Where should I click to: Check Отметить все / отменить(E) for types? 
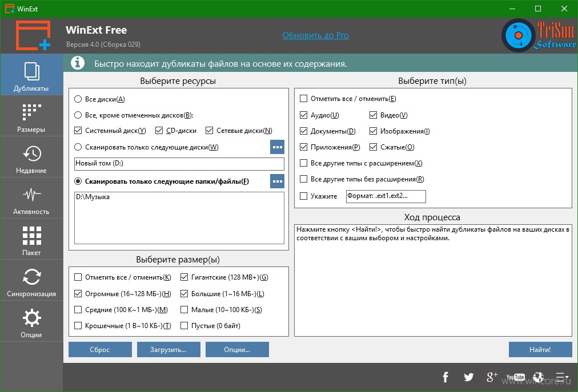point(348,99)
